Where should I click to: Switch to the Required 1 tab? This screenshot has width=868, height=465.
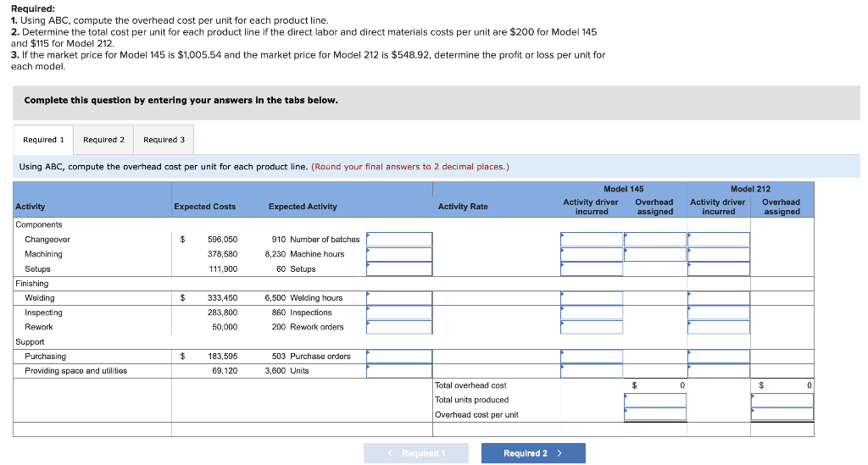(43, 140)
